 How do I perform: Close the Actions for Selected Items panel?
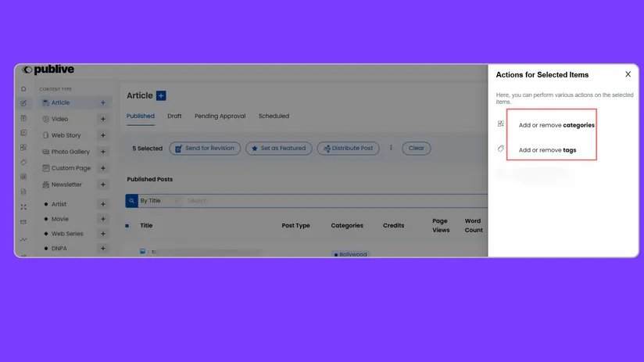[628, 74]
